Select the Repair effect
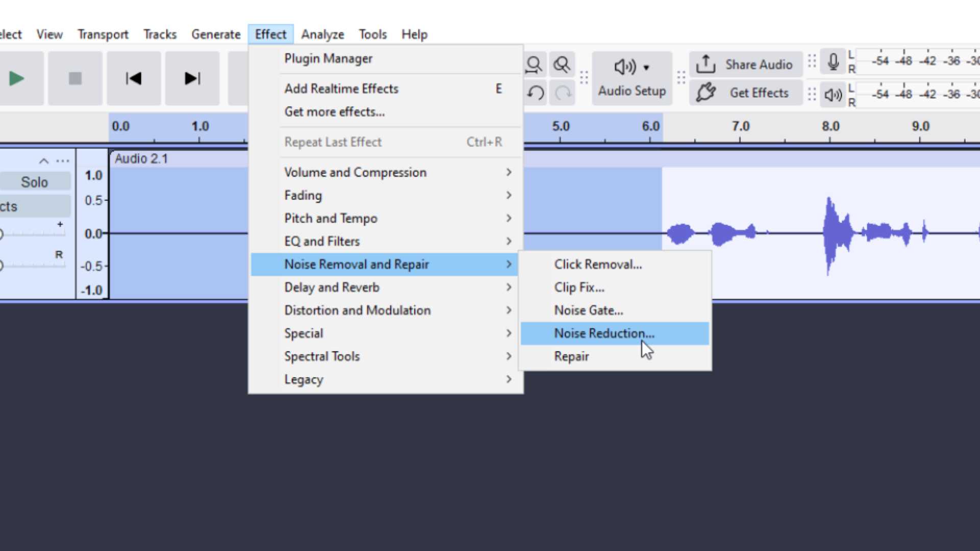 click(x=615, y=356)
